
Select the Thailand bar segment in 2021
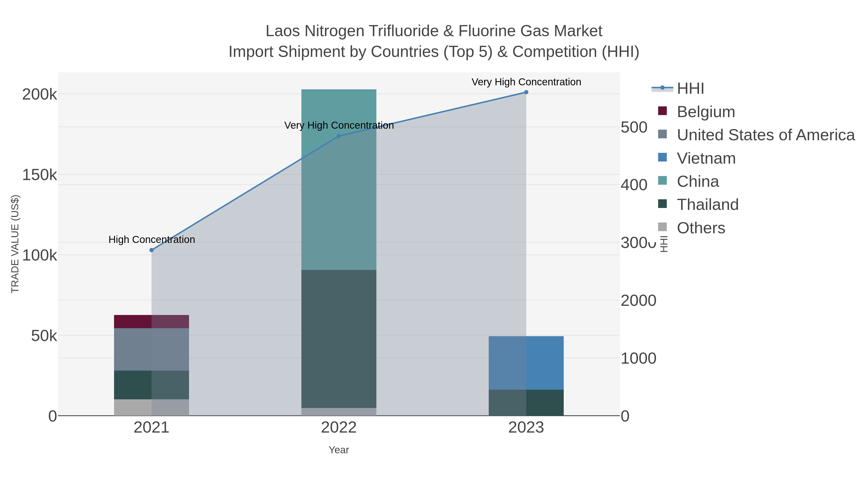coord(151,385)
